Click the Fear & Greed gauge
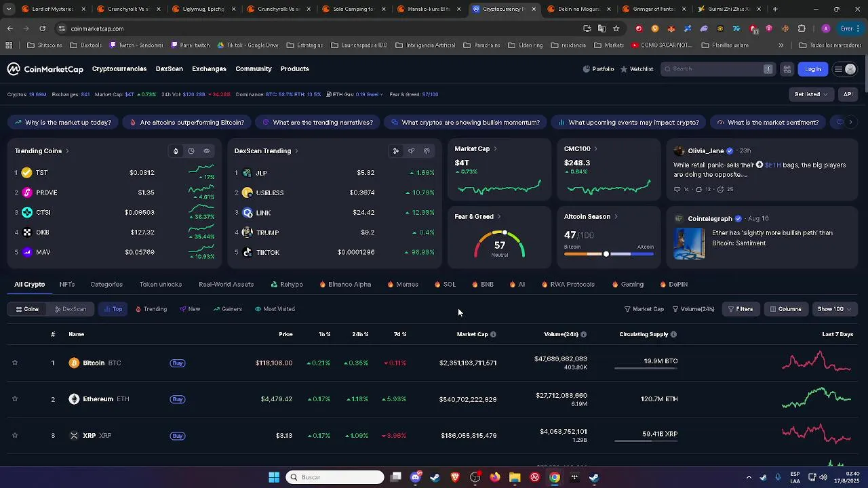Viewport: 868px width, 488px height. [x=500, y=245]
